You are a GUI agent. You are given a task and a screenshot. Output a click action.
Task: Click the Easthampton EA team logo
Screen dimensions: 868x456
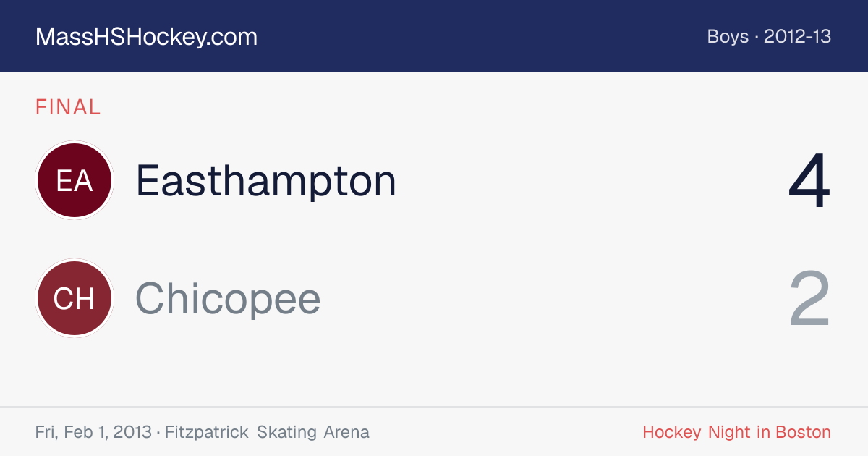[x=75, y=180]
